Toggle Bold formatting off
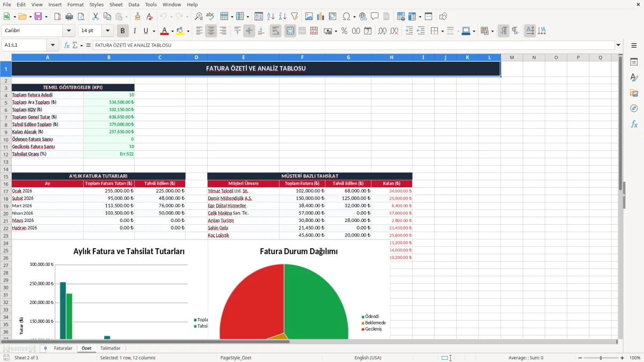The image size is (644, 362). [x=123, y=31]
